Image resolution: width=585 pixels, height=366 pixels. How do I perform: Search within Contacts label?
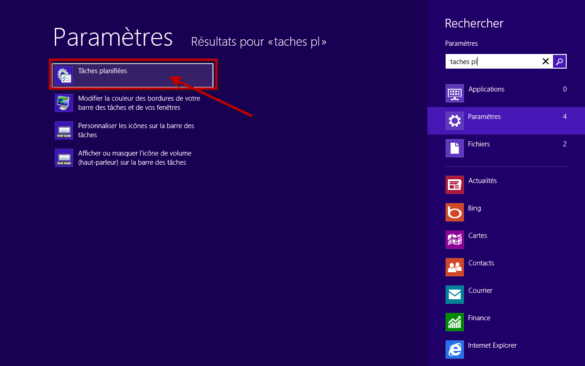(x=481, y=263)
